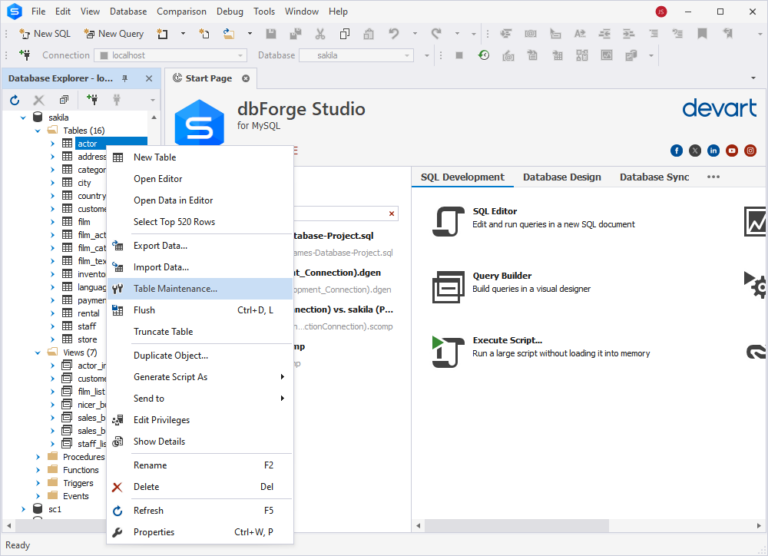768x556 pixels.
Task: Pin the Database Explorer panel
Action: (125, 78)
